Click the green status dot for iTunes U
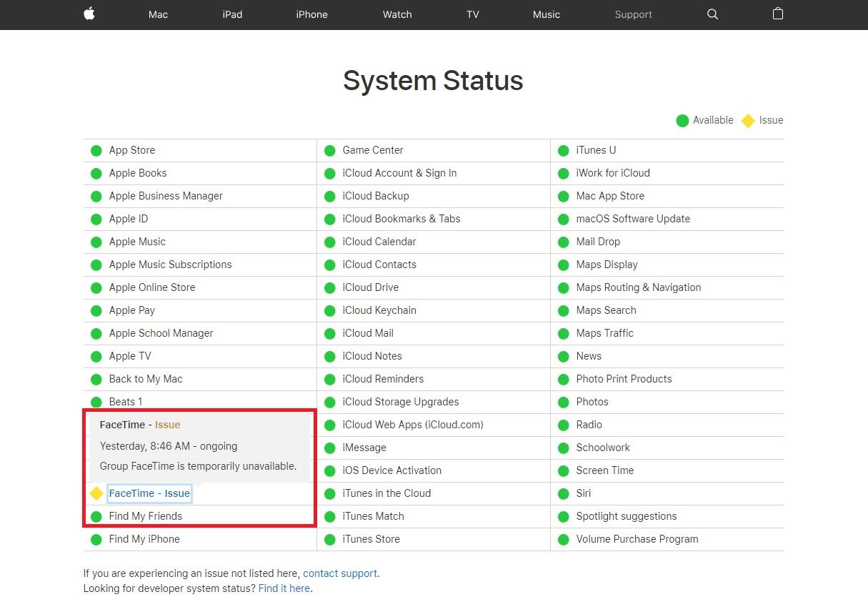 564,150
